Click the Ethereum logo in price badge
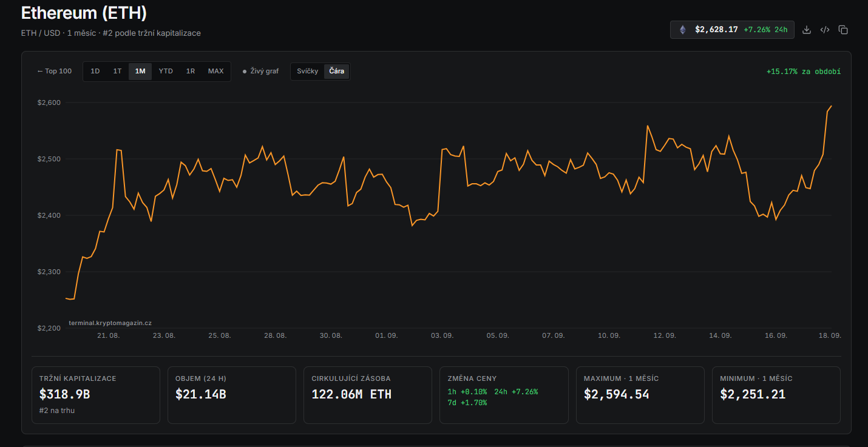The height and width of the screenshot is (447, 868). pos(683,30)
